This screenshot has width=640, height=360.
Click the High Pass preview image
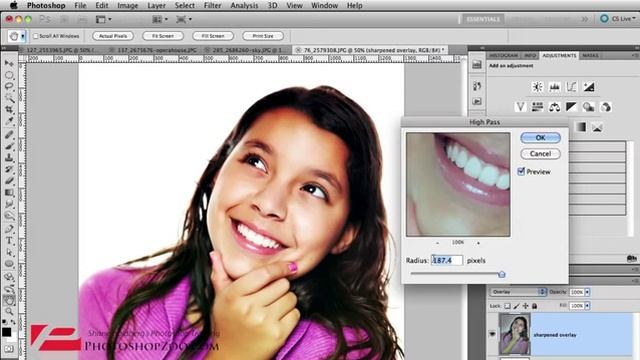click(x=458, y=184)
